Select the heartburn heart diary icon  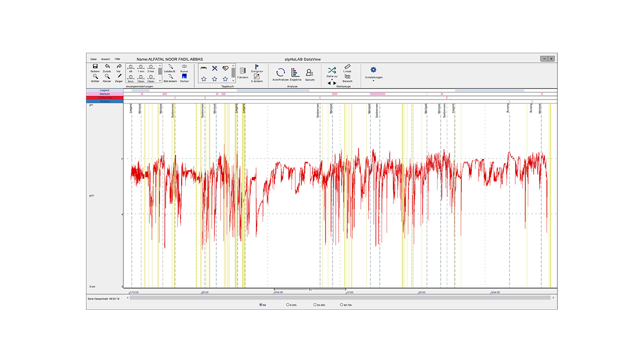tap(225, 68)
